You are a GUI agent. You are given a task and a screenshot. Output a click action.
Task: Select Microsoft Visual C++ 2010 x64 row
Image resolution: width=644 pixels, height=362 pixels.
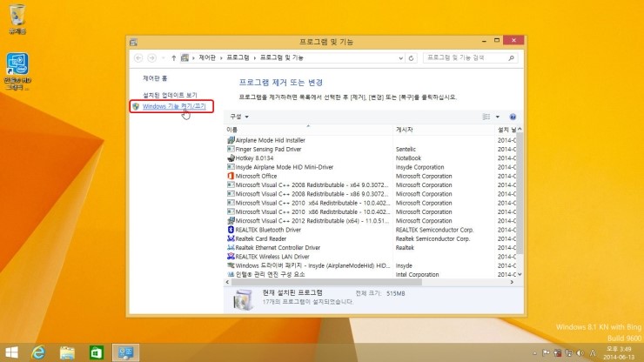point(370,203)
